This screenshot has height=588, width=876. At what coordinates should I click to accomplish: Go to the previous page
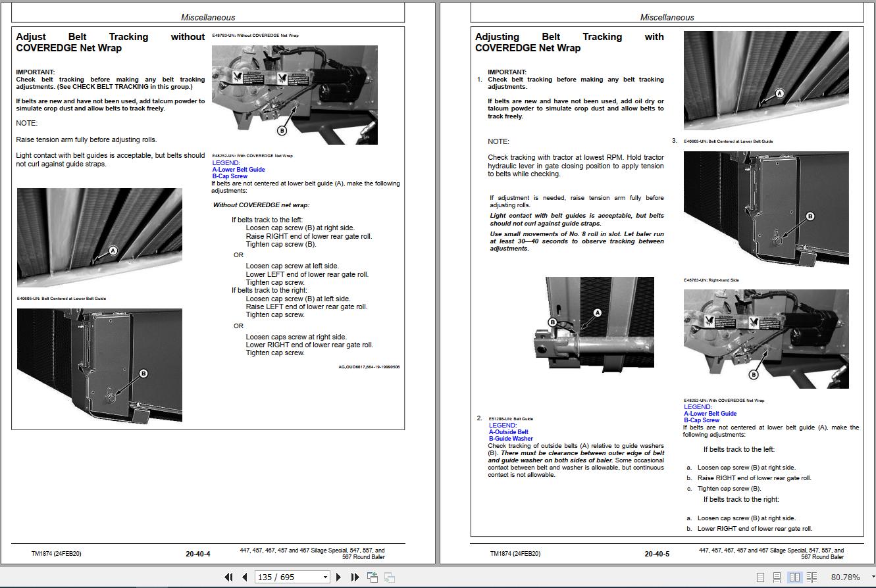pyautogui.click(x=245, y=577)
